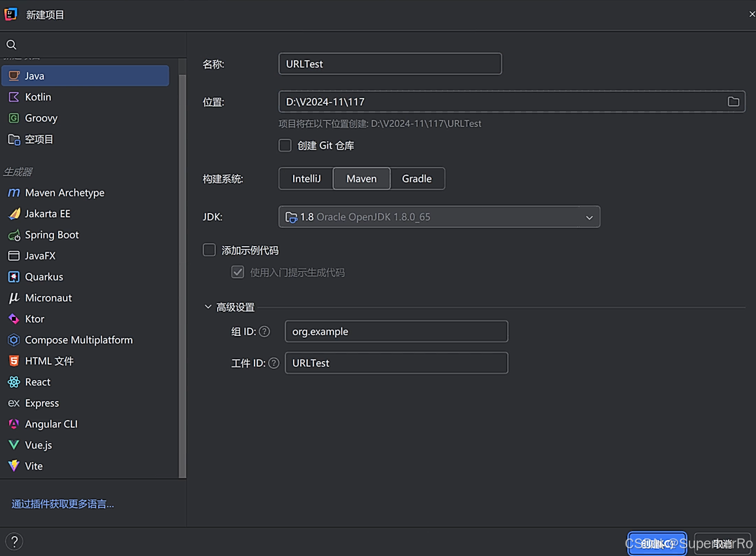Image resolution: width=756 pixels, height=556 pixels.
Task: Select the Kotlin project type
Action: pyautogui.click(x=86, y=97)
